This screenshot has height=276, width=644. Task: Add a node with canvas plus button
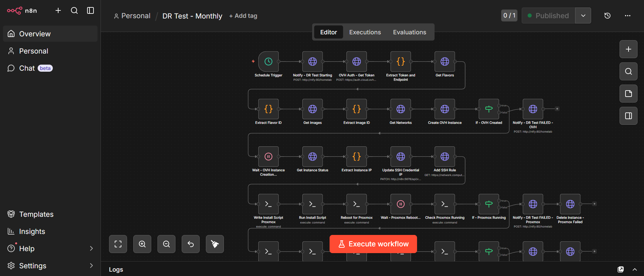pos(628,49)
